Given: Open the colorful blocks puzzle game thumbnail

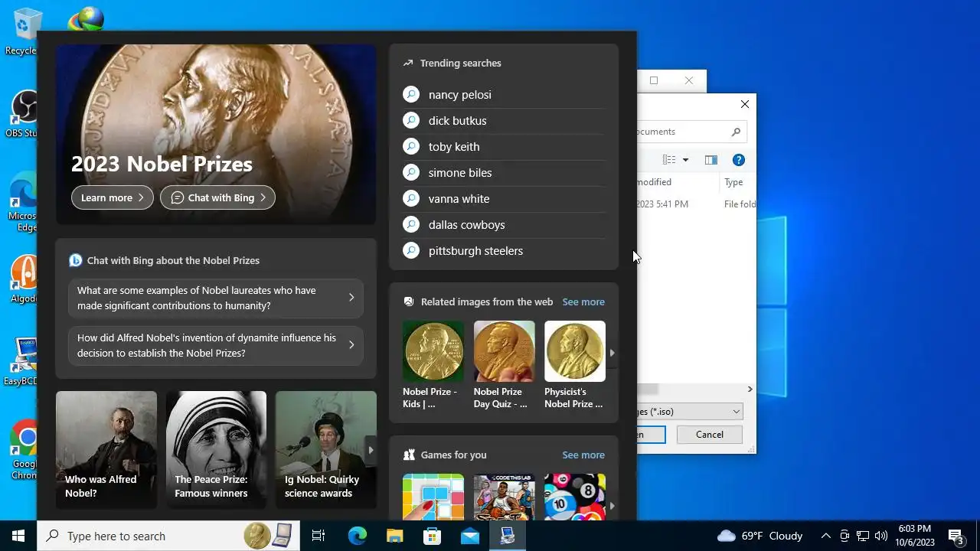Looking at the screenshot, I should [433, 497].
